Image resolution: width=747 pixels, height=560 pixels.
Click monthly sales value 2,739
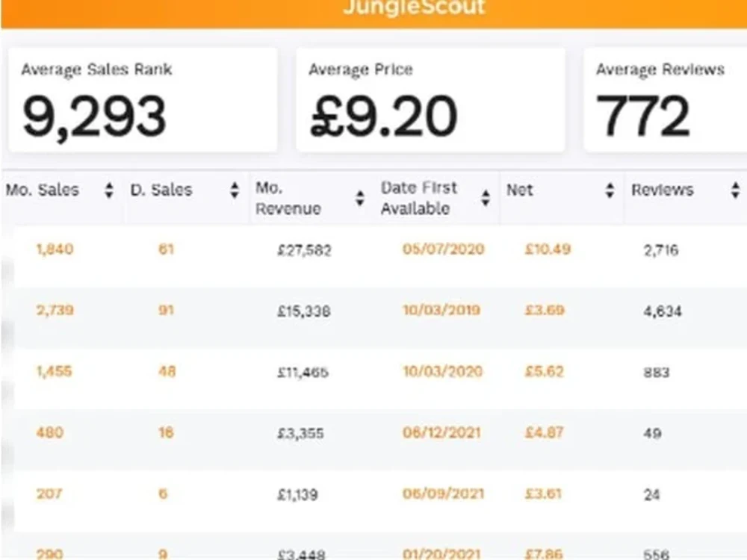(x=55, y=310)
